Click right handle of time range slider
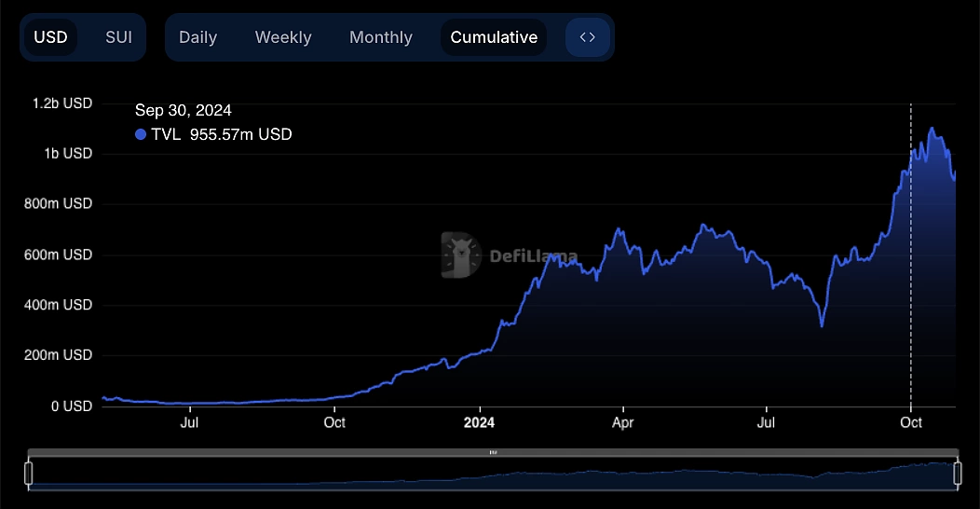The image size is (980, 509). [x=957, y=474]
